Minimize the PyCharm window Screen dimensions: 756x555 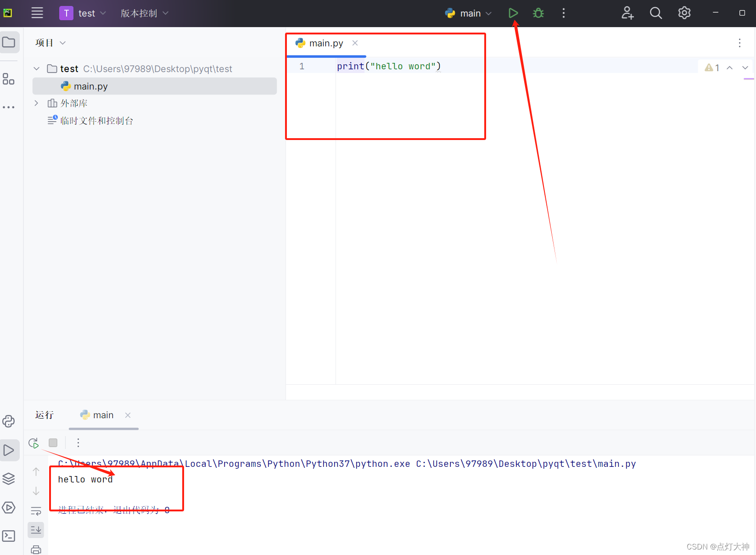(715, 13)
